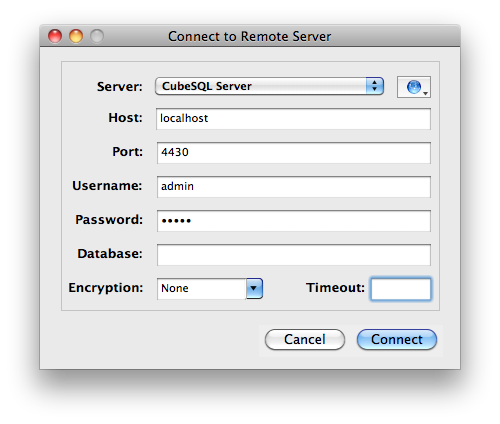
Task: Expand the Encryption dropdown arrow
Action: pos(254,288)
